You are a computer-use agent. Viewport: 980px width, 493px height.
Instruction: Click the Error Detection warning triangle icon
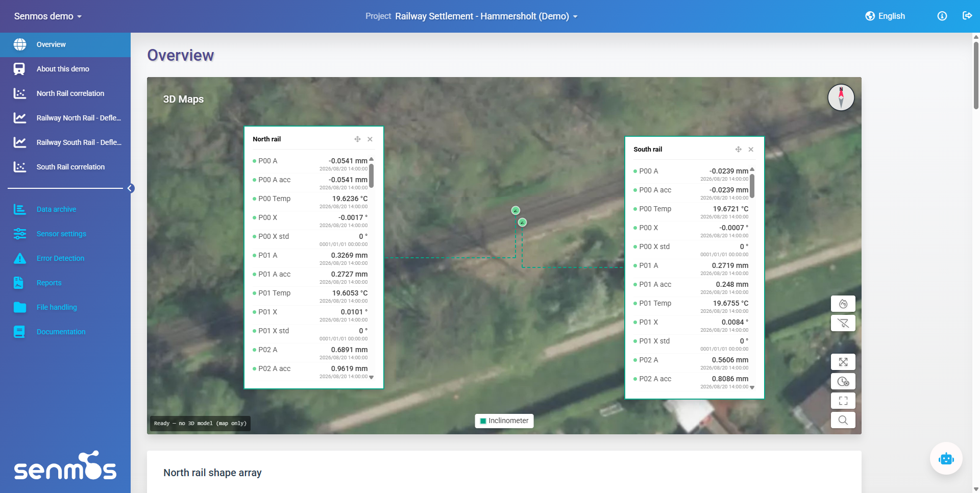point(20,258)
